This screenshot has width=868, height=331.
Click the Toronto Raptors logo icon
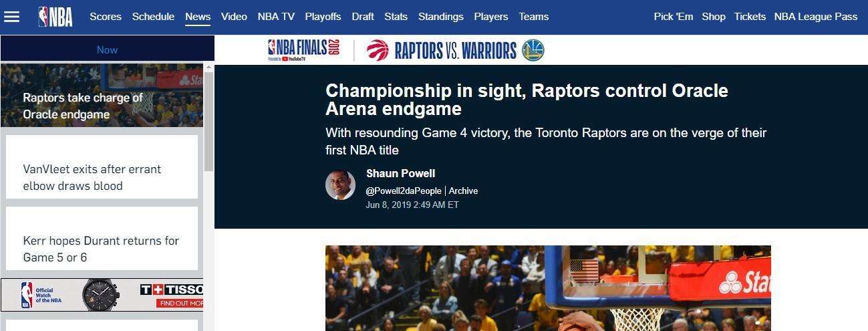coord(378,50)
